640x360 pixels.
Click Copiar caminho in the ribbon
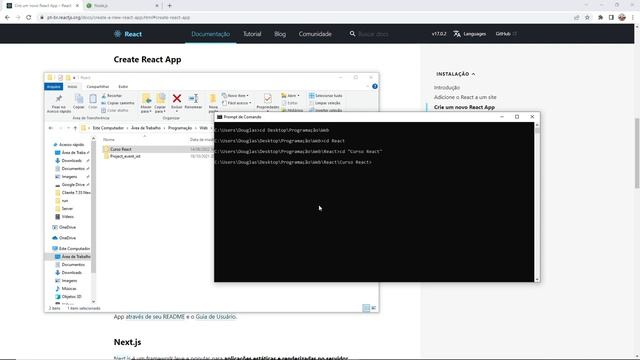point(118,103)
